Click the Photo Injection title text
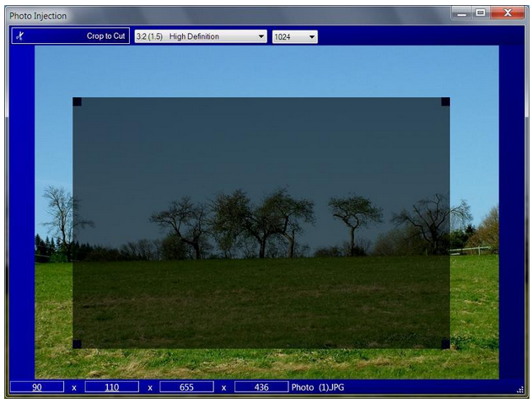 (38, 16)
